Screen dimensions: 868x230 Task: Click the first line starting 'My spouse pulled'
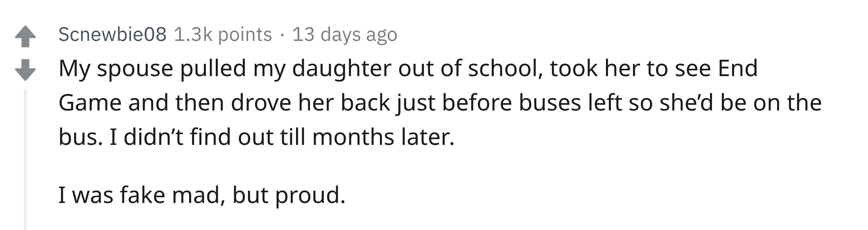click(408, 68)
